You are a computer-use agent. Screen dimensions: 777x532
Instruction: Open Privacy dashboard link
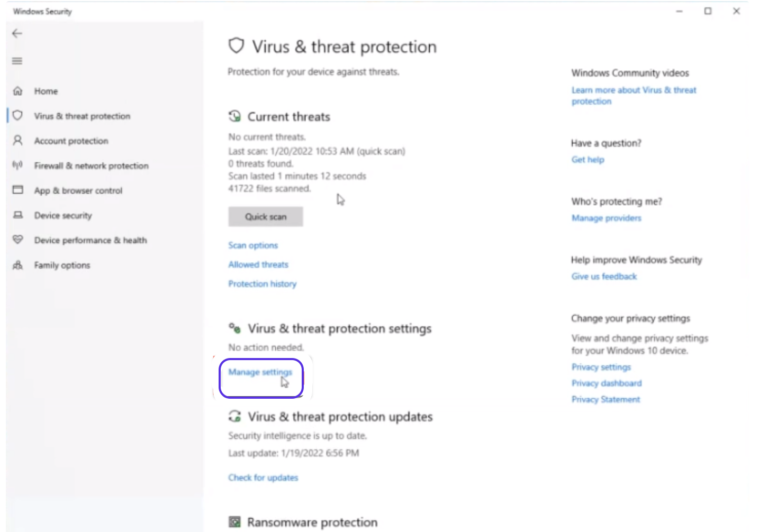606,383
